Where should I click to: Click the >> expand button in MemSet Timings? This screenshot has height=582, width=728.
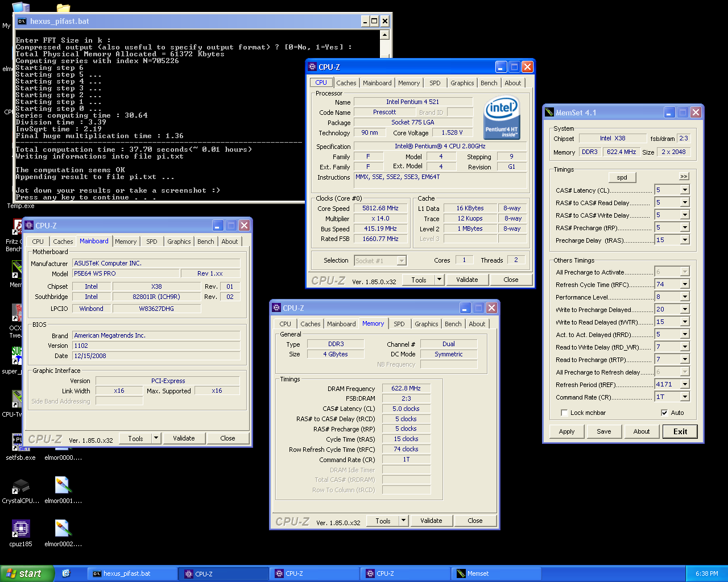click(x=684, y=176)
